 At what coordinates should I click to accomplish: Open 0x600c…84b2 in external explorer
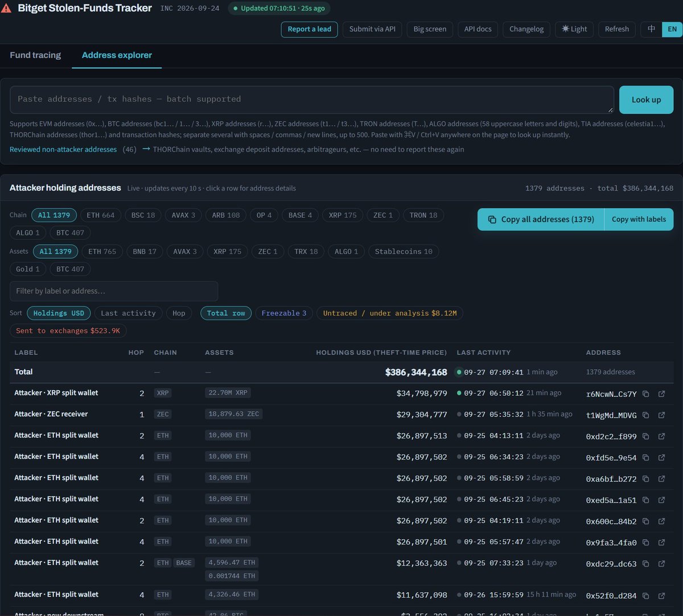pyautogui.click(x=661, y=521)
